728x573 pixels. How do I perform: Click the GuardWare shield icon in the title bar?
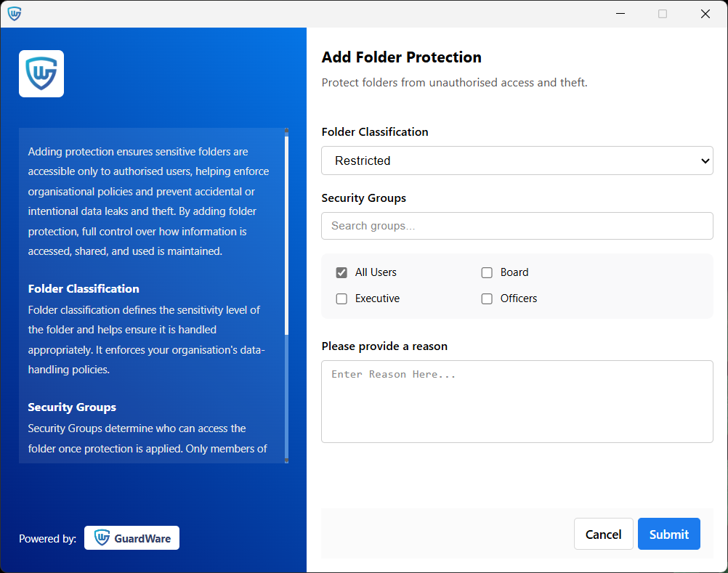tap(15, 13)
